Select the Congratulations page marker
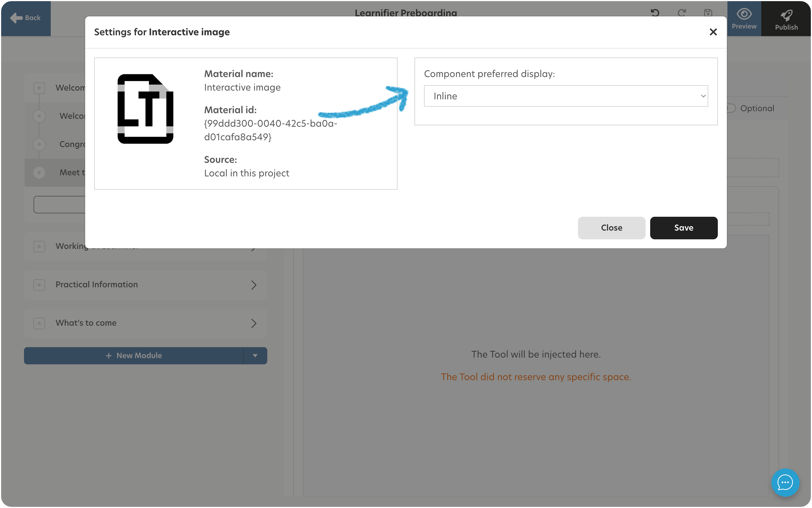Image resolution: width=812 pixels, height=508 pixels. pyautogui.click(x=39, y=144)
